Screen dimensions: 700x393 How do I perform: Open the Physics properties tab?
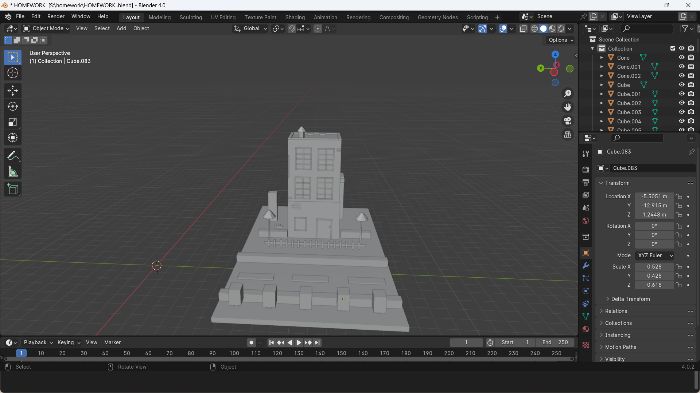click(x=586, y=291)
